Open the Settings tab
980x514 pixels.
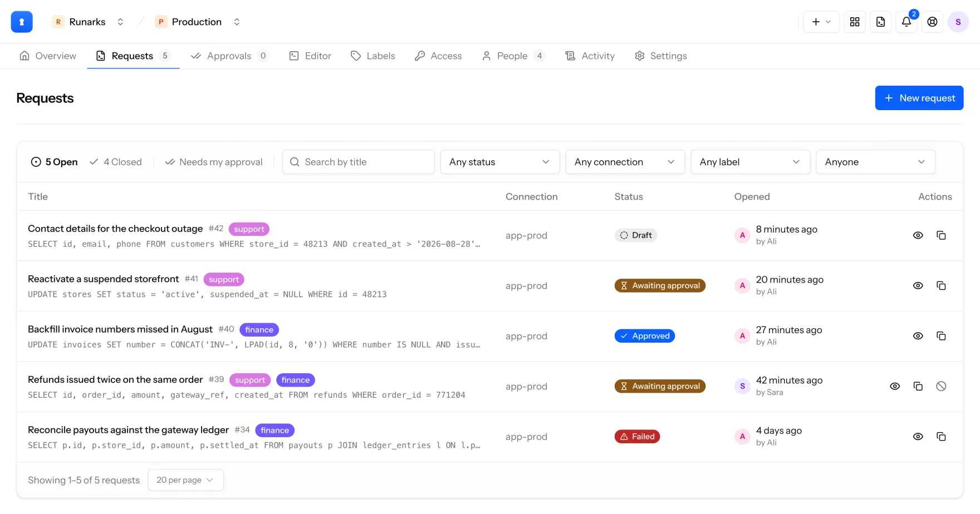(x=661, y=56)
